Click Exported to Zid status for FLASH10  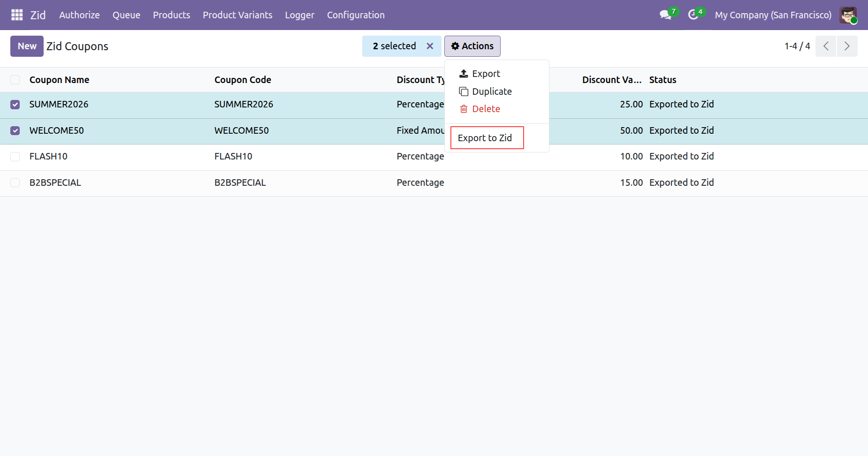tap(681, 156)
